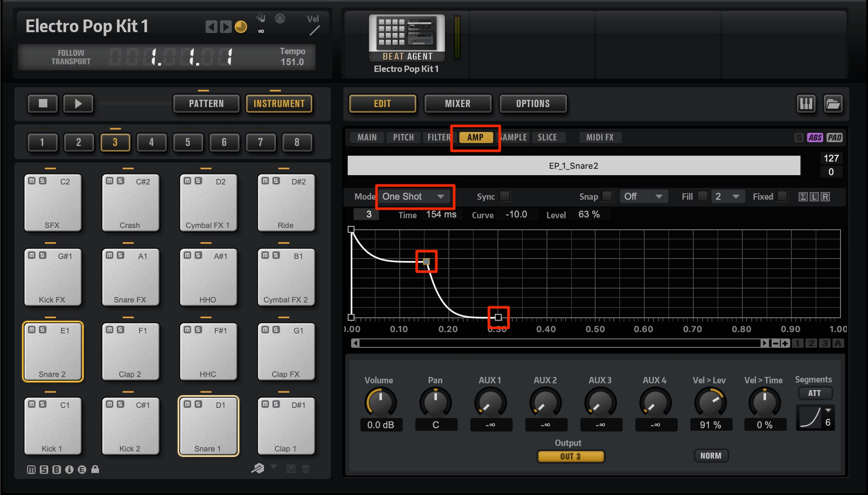Click the global Mute icon below pads
This screenshot has height=495, width=868.
31,470
